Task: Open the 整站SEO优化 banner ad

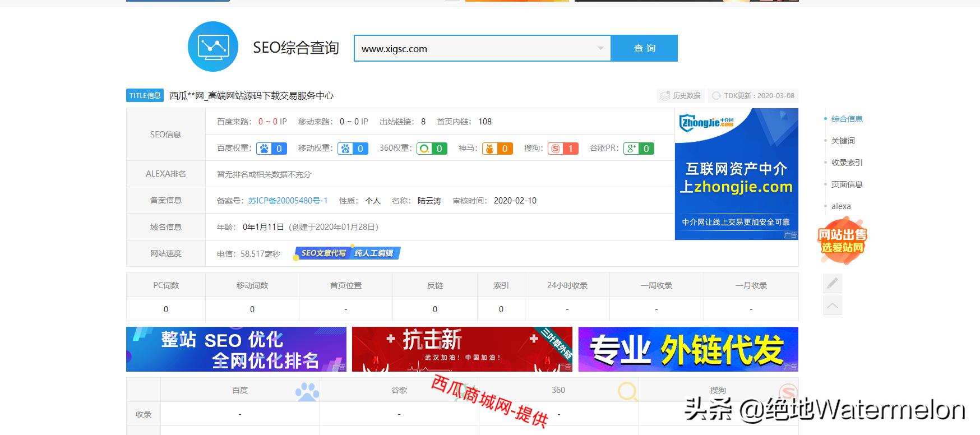Action: pos(236,349)
